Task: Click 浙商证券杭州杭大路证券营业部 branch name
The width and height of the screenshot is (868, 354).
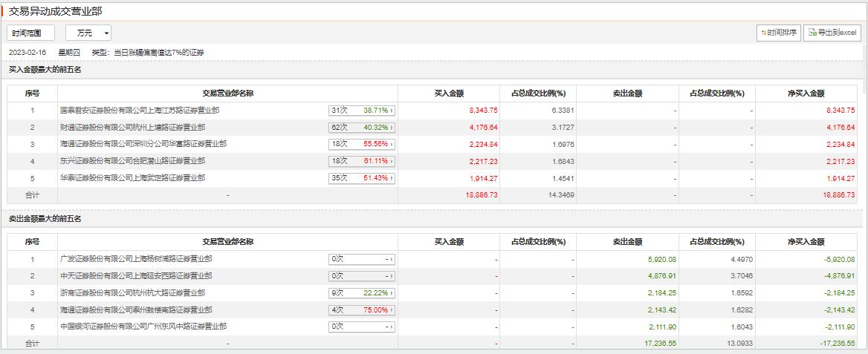Action: click(132, 293)
